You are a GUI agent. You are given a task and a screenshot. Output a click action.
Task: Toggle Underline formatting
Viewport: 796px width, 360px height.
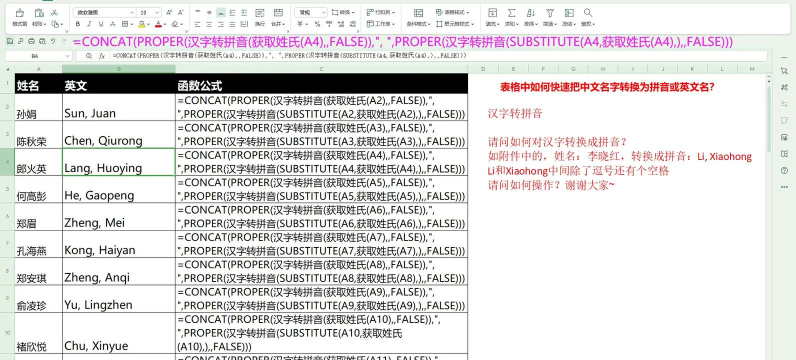click(101, 24)
